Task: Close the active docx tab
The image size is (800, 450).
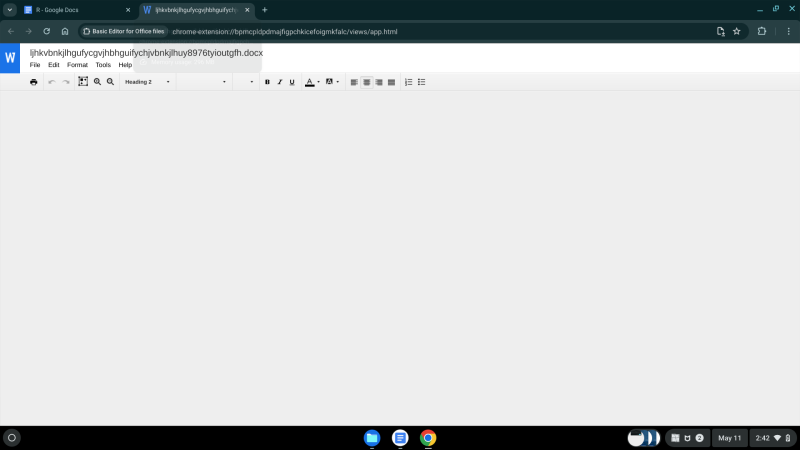Action: (247, 10)
